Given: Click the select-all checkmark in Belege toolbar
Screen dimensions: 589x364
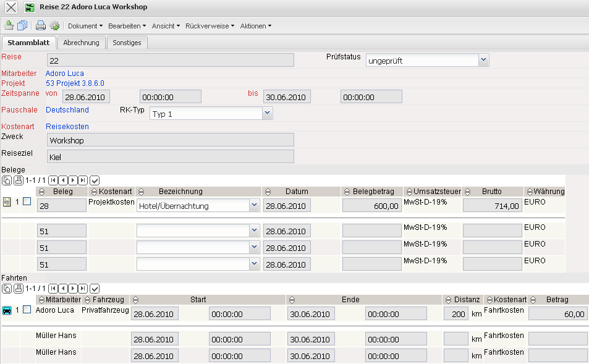Looking at the screenshot, I should tap(95, 180).
